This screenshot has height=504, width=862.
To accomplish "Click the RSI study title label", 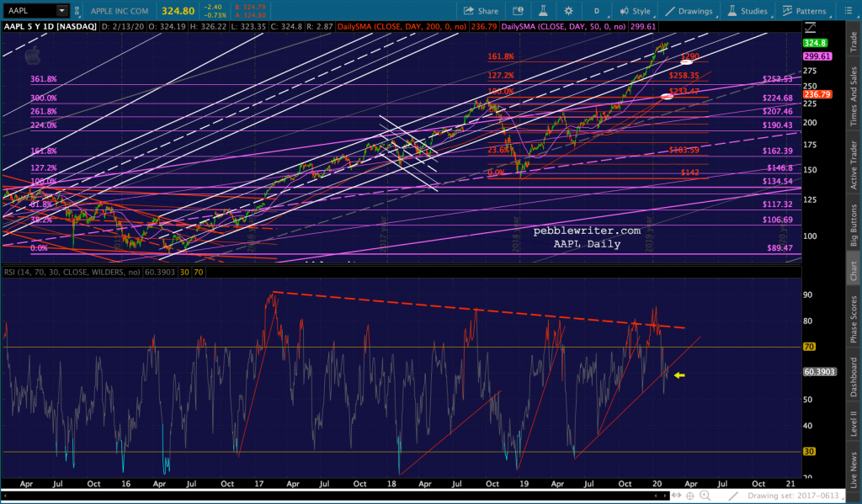I will click(x=72, y=272).
